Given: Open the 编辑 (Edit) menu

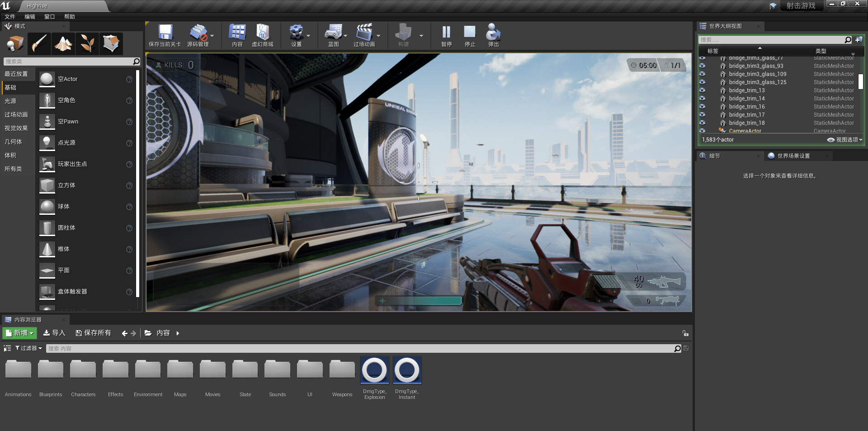Looking at the screenshot, I should click(30, 17).
